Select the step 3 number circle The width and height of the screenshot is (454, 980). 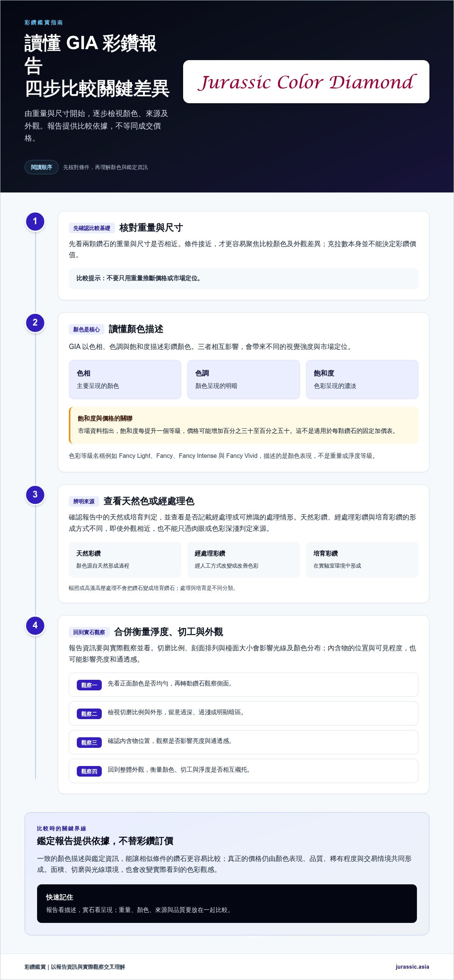tap(35, 495)
